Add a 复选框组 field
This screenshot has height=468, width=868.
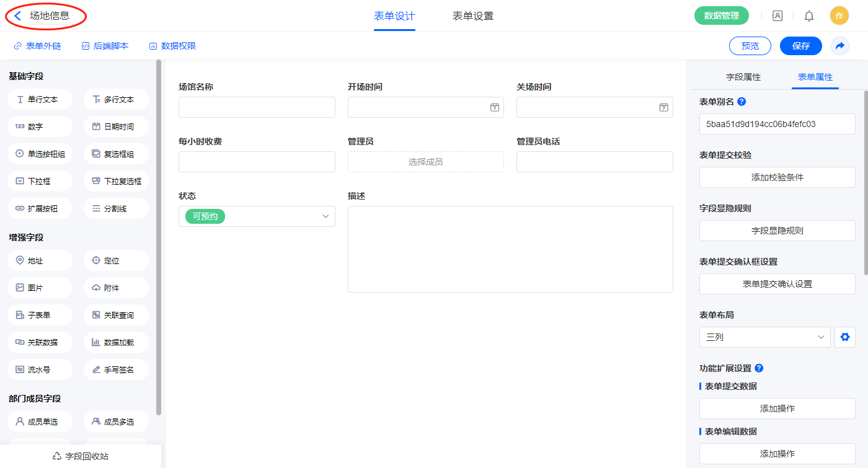click(x=116, y=154)
